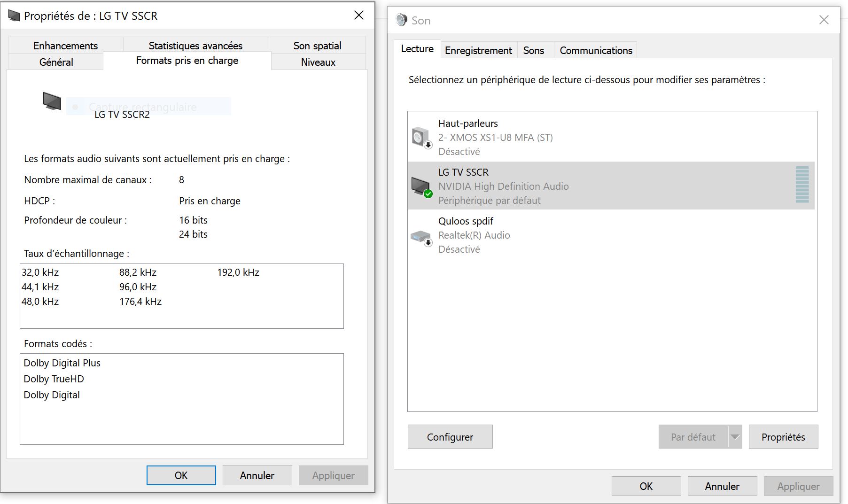Image resolution: width=848 pixels, height=504 pixels.
Task: Click the Configurer button
Action: (450, 437)
